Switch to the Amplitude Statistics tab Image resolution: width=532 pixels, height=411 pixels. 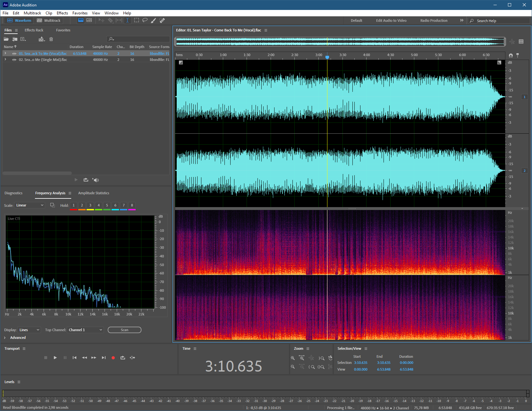(x=94, y=193)
